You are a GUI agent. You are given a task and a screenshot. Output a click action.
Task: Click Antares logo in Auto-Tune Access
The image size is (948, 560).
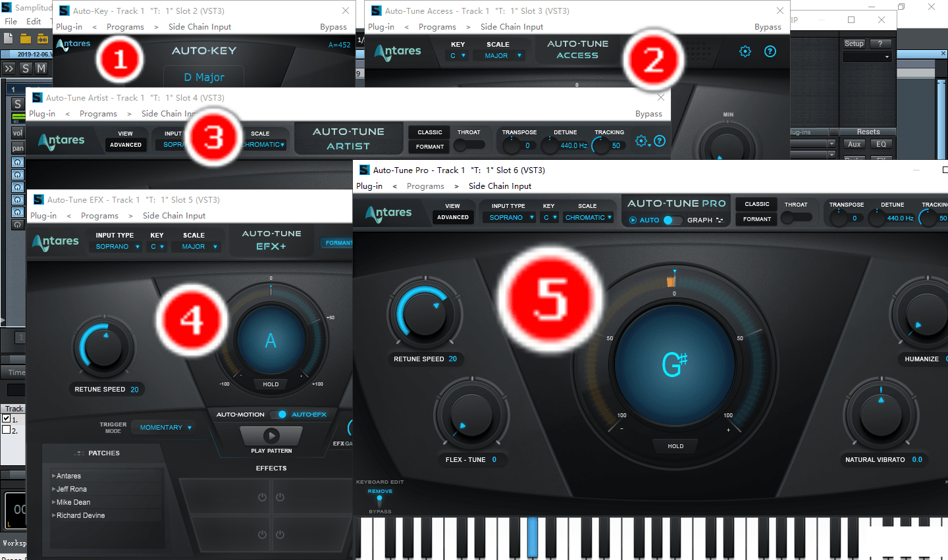[398, 51]
